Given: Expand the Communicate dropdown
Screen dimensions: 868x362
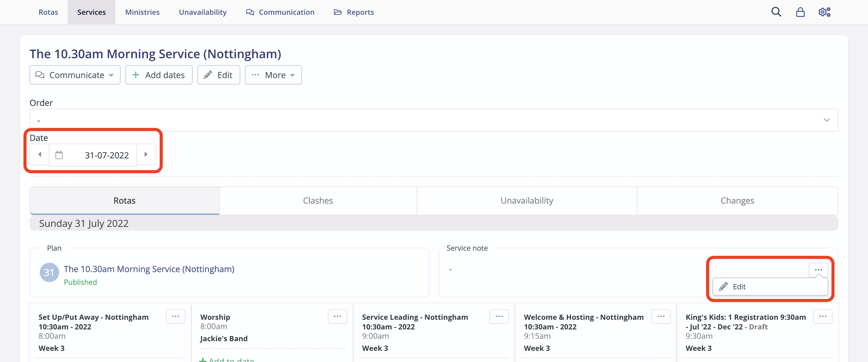Looking at the screenshot, I should tap(75, 75).
